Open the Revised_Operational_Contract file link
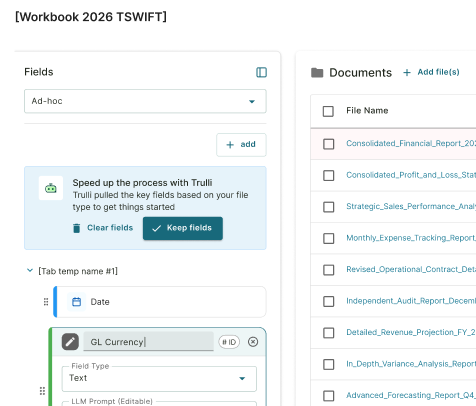 click(411, 269)
